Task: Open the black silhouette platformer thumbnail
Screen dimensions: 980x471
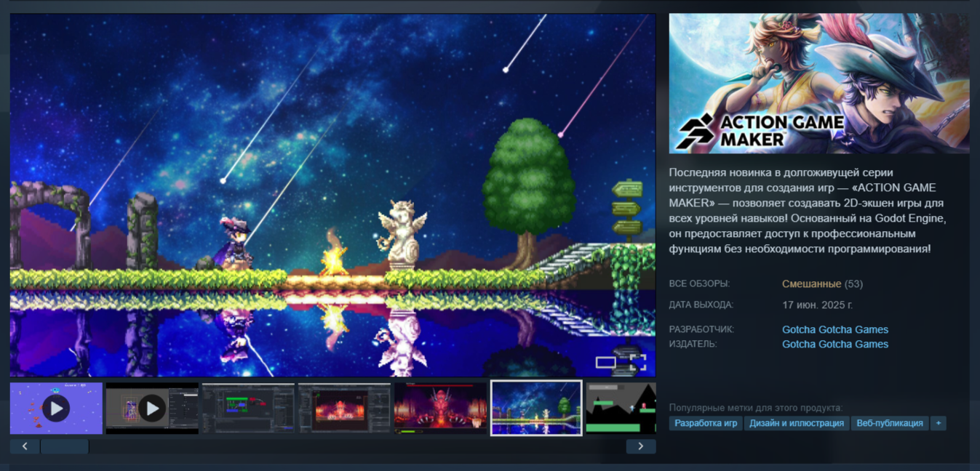Action: pos(621,408)
